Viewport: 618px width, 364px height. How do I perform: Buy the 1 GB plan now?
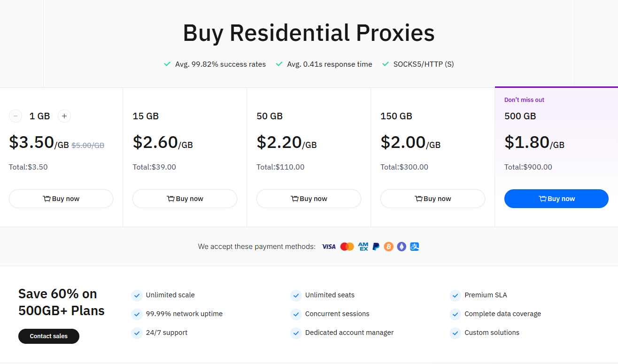pos(61,199)
